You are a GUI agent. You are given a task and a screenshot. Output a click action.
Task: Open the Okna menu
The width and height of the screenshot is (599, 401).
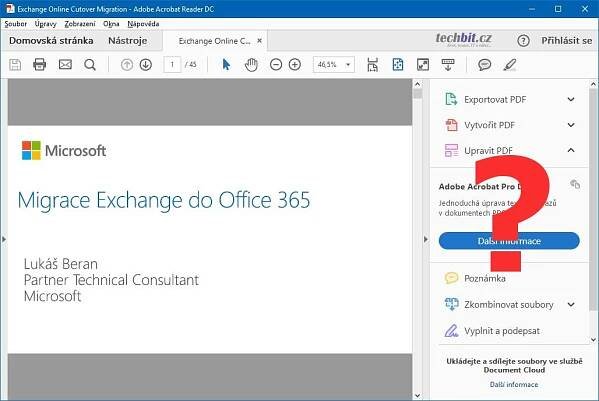[x=111, y=24]
